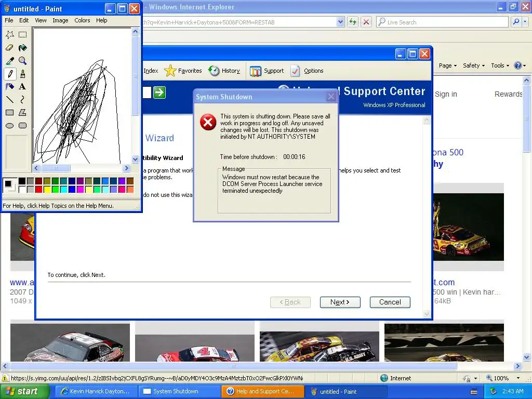Select the Free-Form Select tool in Paint
Image resolution: width=532 pixels, height=399 pixels.
(x=10, y=35)
